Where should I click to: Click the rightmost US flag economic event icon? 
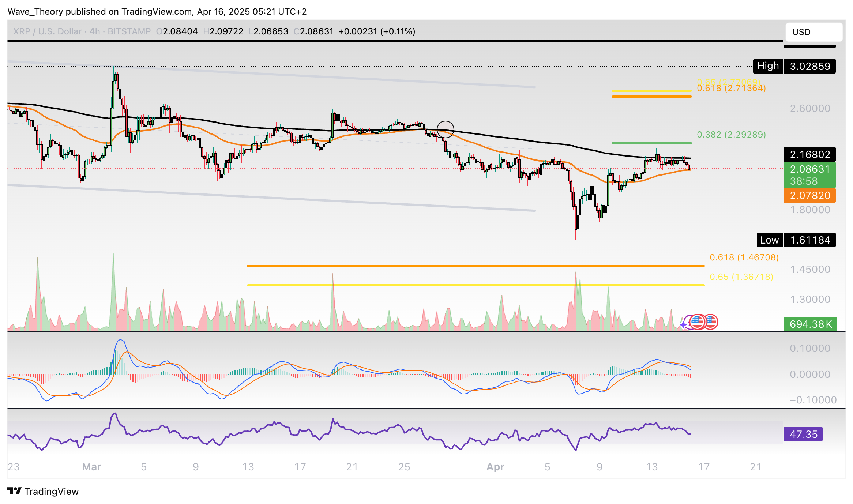711,322
